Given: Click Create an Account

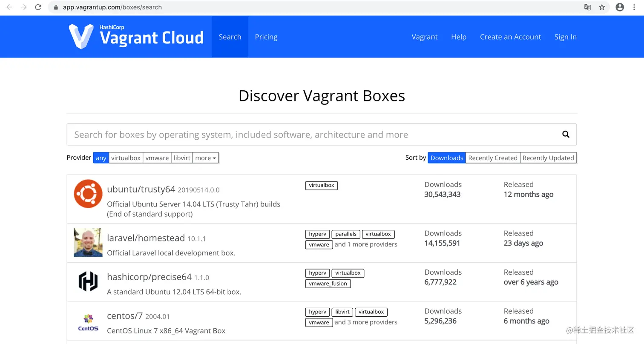Looking at the screenshot, I should coord(510,37).
